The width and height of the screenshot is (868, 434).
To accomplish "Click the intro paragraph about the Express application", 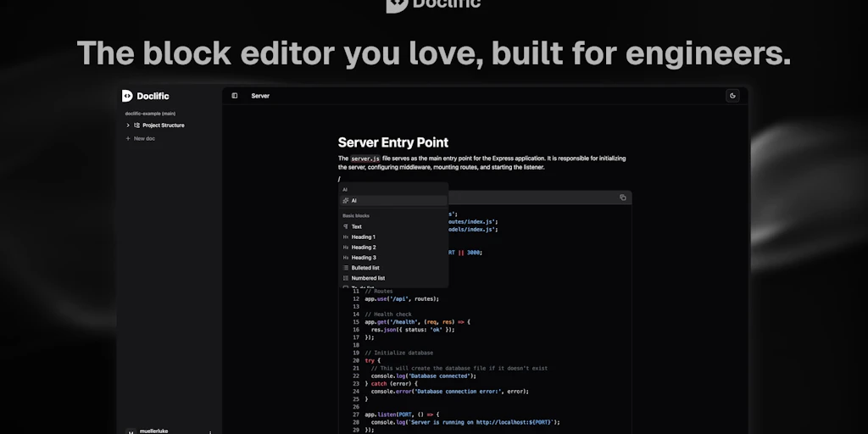I will [x=481, y=163].
